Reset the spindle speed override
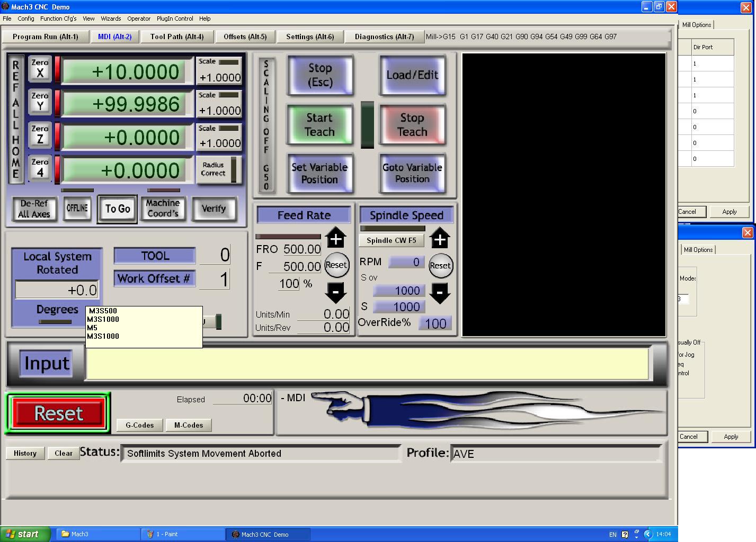This screenshot has height=542, width=756. [440, 266]
